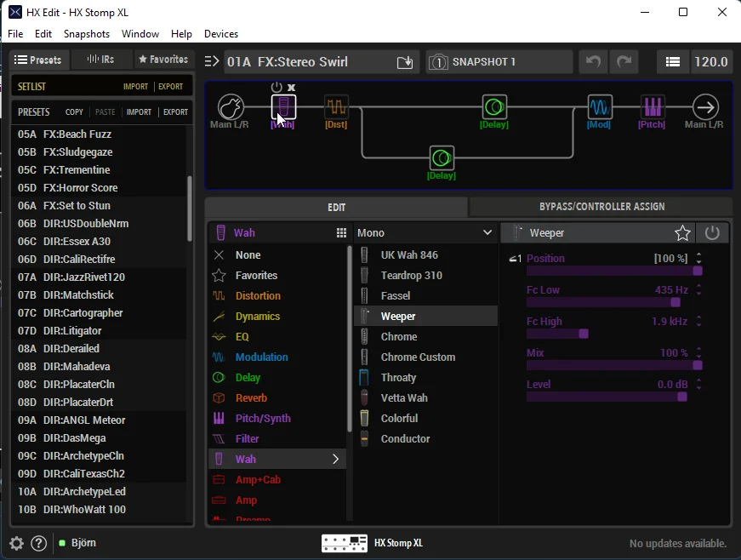This screenshot has width=741, height=560.
Task: Open help with the question mark icon
Action: (x=39, y=544)
